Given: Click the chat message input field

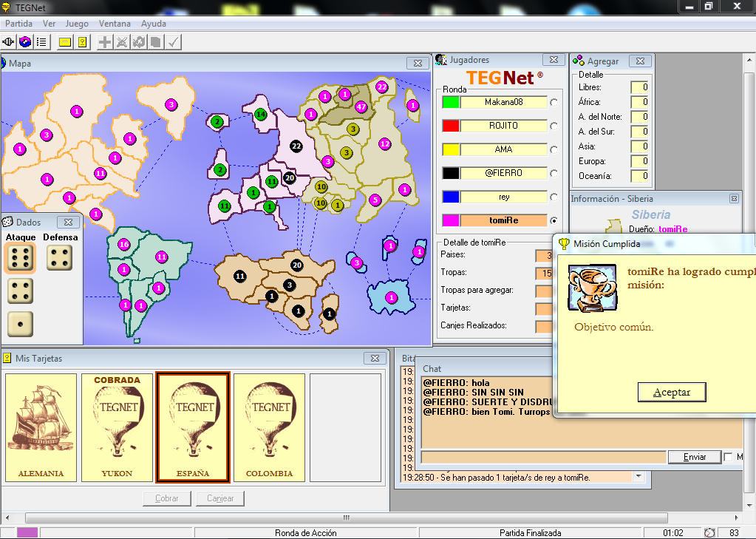Looking at the screenshot, I should (544, 457).
